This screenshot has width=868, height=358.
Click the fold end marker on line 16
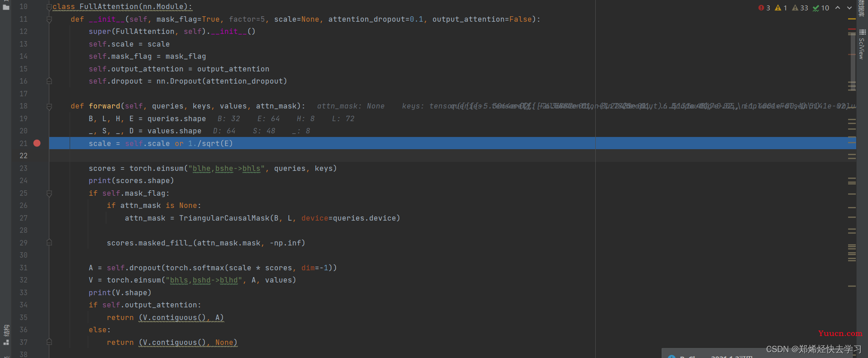click(x=49, y=81)
